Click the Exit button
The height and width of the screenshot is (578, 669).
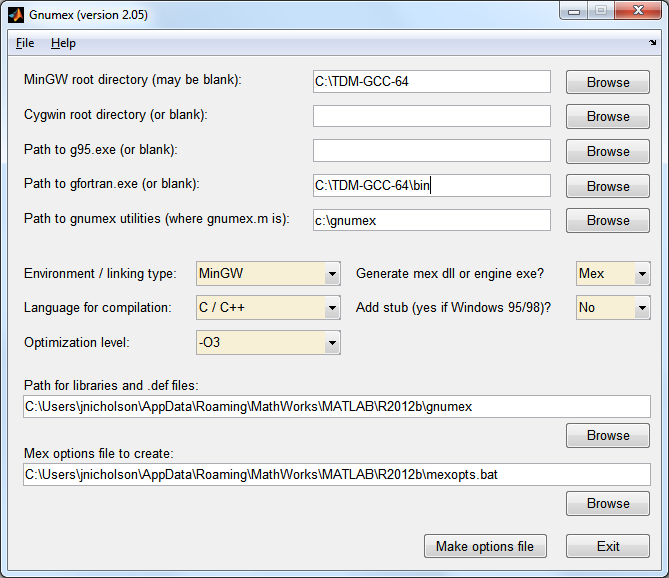pos(608,546)
